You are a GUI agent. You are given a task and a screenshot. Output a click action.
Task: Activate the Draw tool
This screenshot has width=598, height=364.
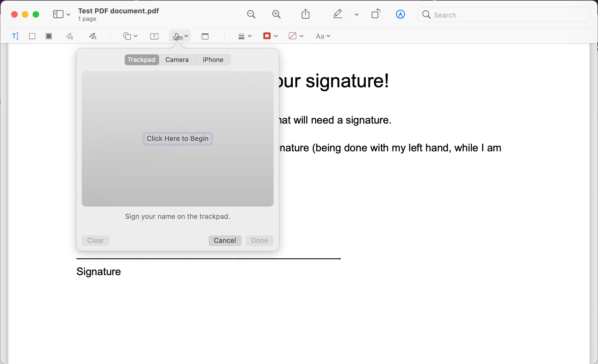(x=93, y=36)
